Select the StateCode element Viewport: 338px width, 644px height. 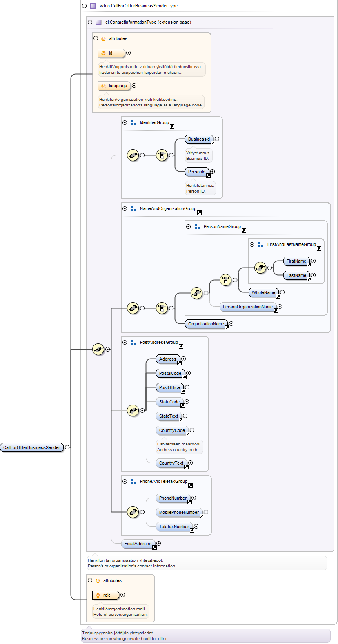tap(169, 402)
